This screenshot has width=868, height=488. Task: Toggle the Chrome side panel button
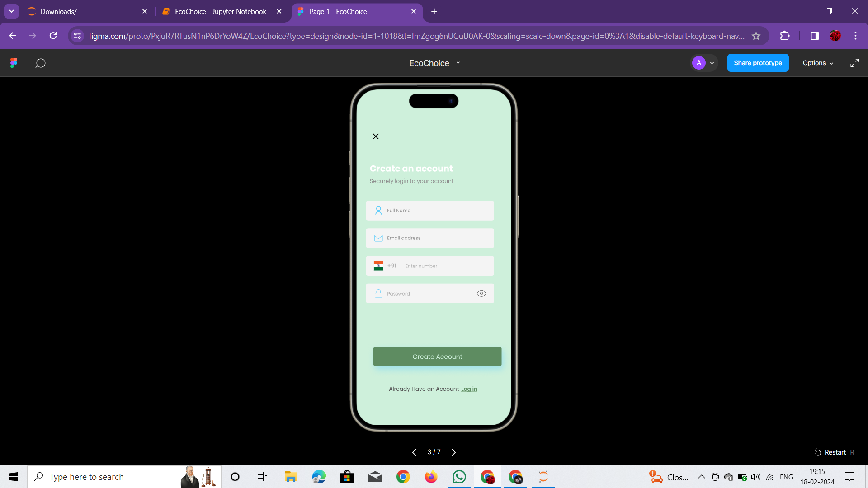(x=814, y=36)
